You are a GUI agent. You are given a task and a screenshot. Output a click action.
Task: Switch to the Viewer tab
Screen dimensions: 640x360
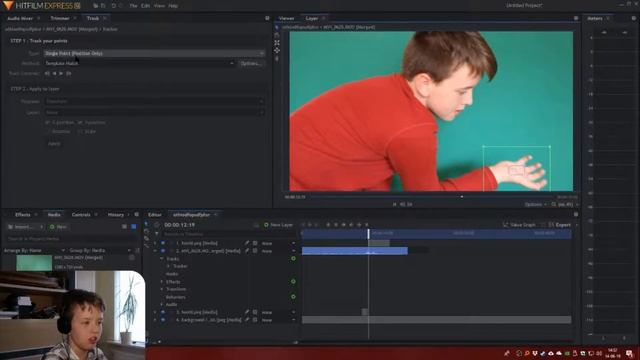point(286,18)
